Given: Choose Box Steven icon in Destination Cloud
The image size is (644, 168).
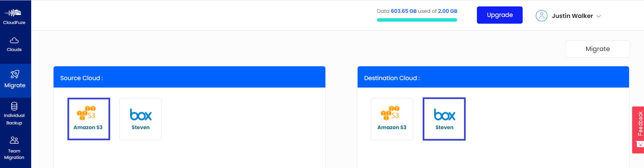Looking at the screenshot, I should [x=444, y=115].
